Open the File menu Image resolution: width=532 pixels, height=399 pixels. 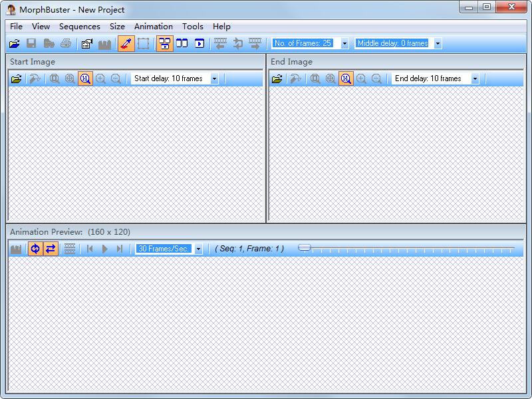16,27
